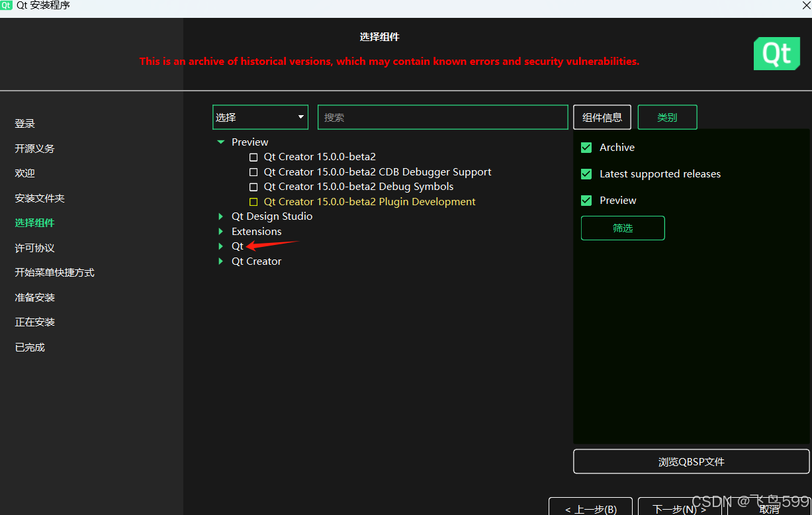Uncheck the Preview category checkbox
The height and width of the screenshot is (515, 812).
[586, 201]
